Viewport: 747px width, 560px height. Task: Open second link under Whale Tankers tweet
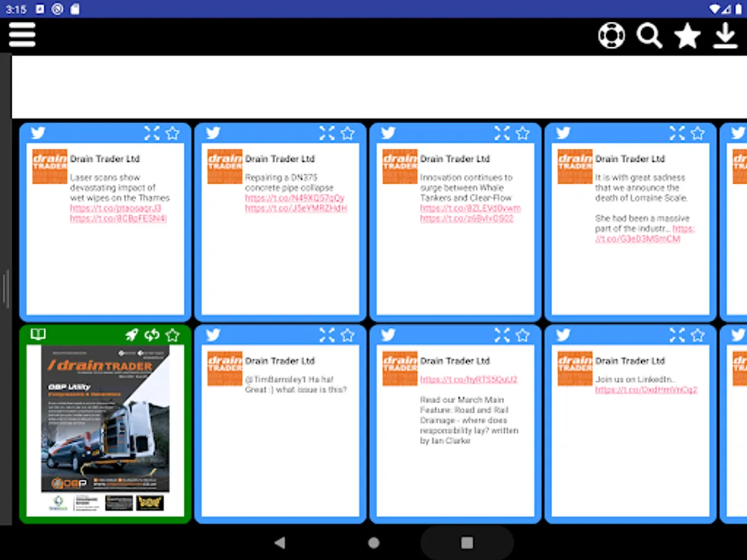click(466, 218)
